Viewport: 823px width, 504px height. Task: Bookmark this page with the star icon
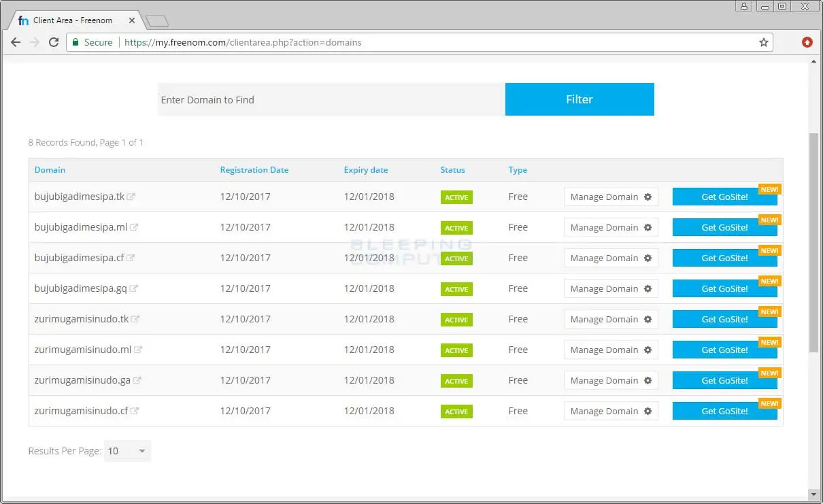coord(764,42)
